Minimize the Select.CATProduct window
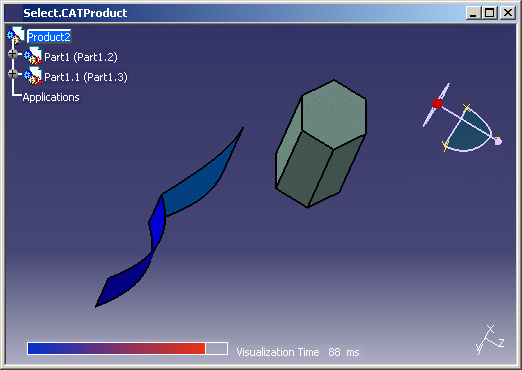The height and width of the screenshot is (370, 522). click(x=473, y=13)
